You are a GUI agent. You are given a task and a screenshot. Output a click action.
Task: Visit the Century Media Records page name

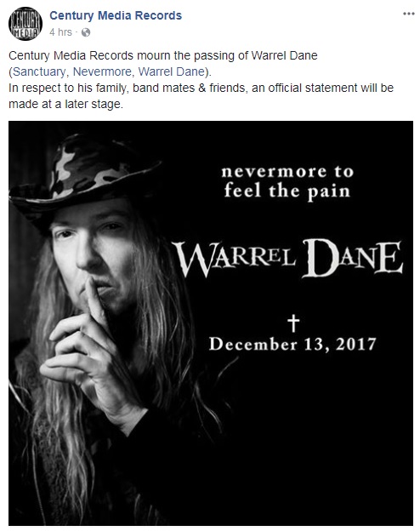pos(116,15)
